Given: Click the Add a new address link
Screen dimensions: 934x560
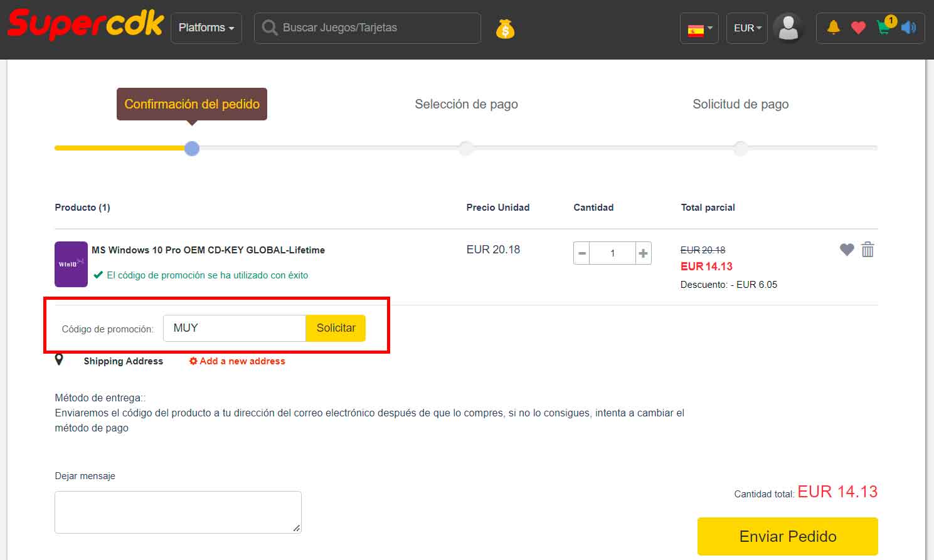Looking at the screenshot, I should 237,361.
